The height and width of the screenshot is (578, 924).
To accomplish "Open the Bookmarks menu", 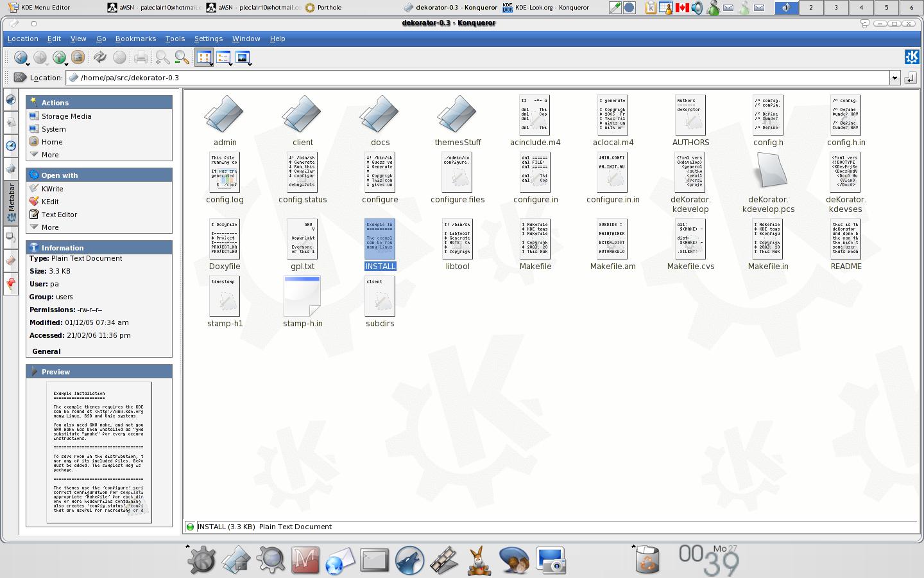I will [135, 39].
